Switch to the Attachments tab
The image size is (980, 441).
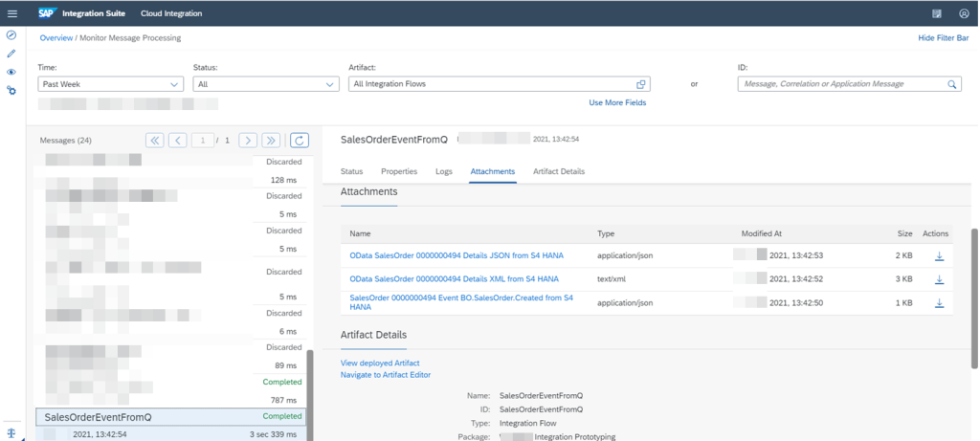coord(493,171)
